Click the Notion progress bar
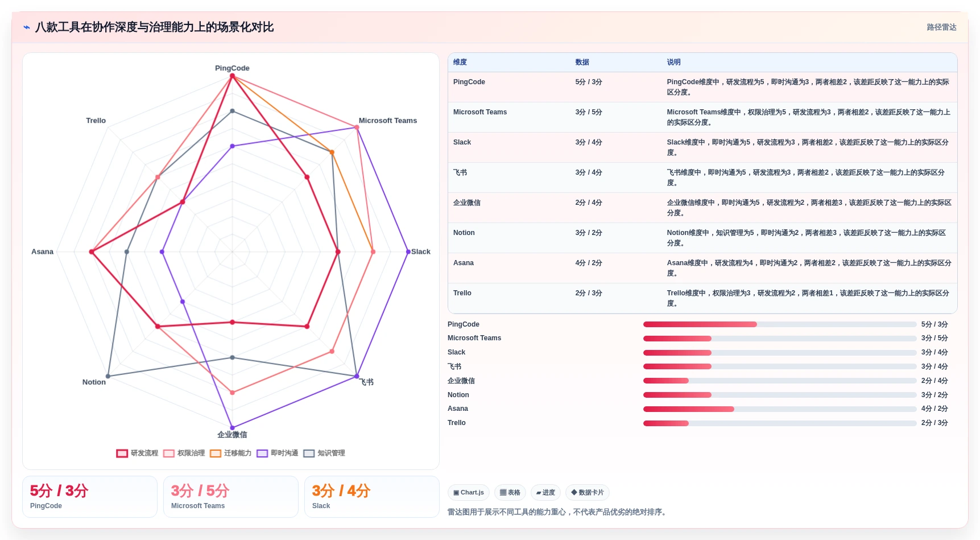Image resolution: width=980 pixels, height=540 pixels. tap(780, 395)
